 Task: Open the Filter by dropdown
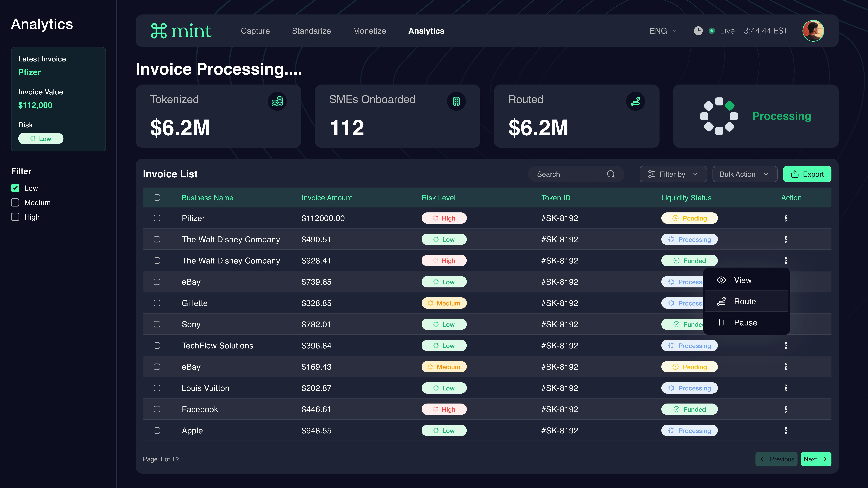[x=673, y=174]
